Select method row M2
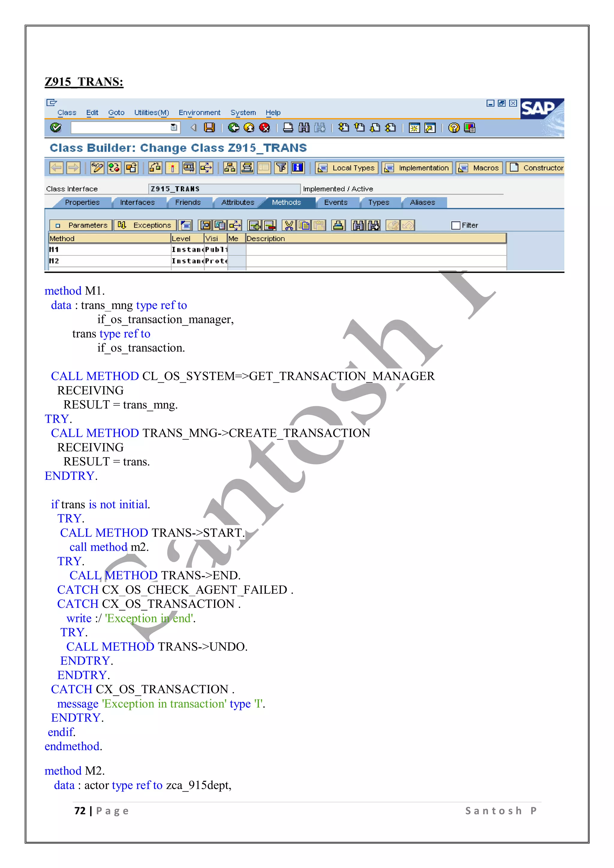 click(110, 261)
